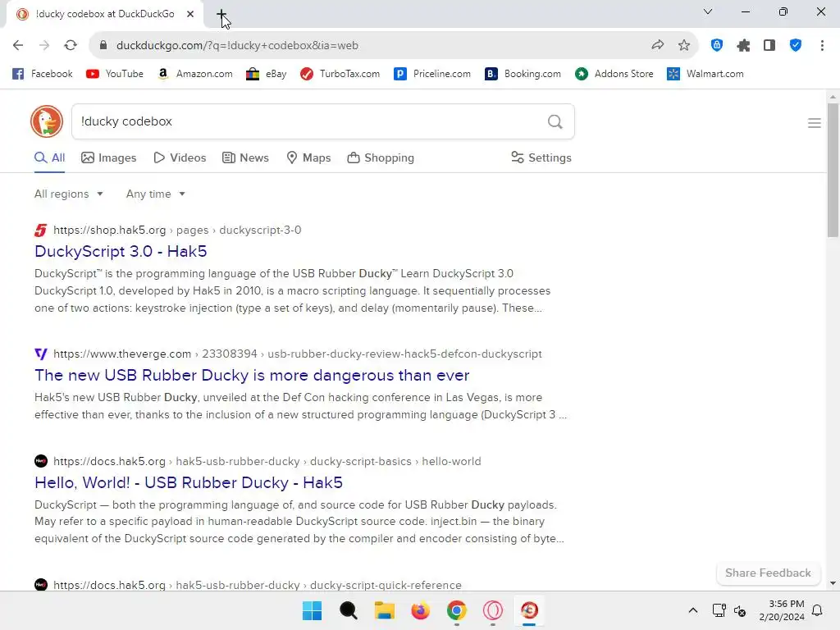
Task: Open the hamburger menu on DuckDuckGo page
Action: [x=815, y=123]
